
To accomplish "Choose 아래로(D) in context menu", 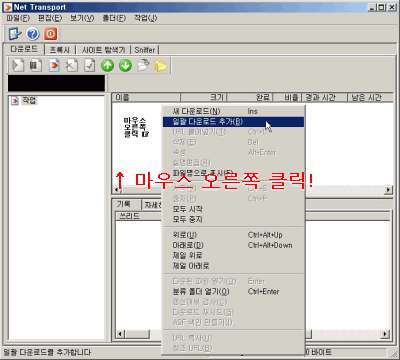I will click(233, 245).
